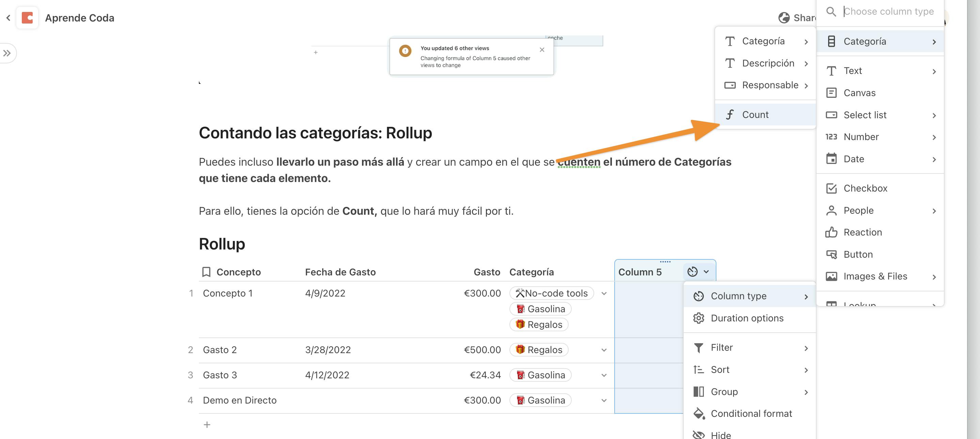Viewport: 980px width, 439px height.
Task: Click the Share globe icon
Action: point(784,17)
